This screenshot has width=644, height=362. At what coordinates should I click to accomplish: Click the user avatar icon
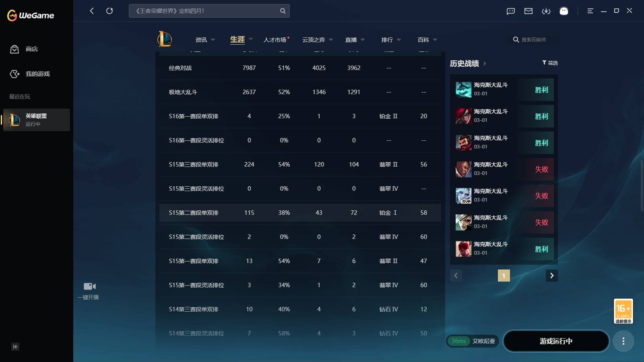point(564,11)
